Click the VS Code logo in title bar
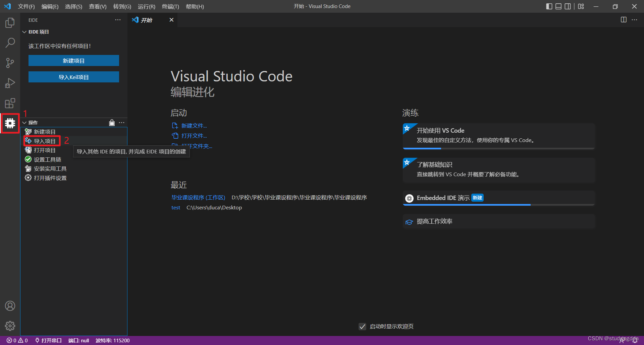Viewport: 644px width, 345px height. (7, 6)
